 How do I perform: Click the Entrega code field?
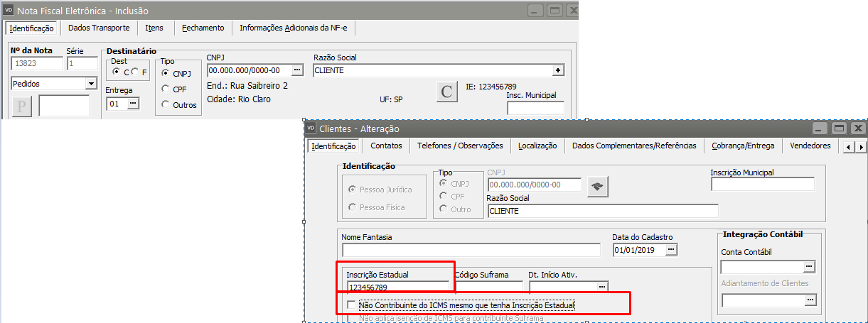pyautogui.click(x=116, y=103)
